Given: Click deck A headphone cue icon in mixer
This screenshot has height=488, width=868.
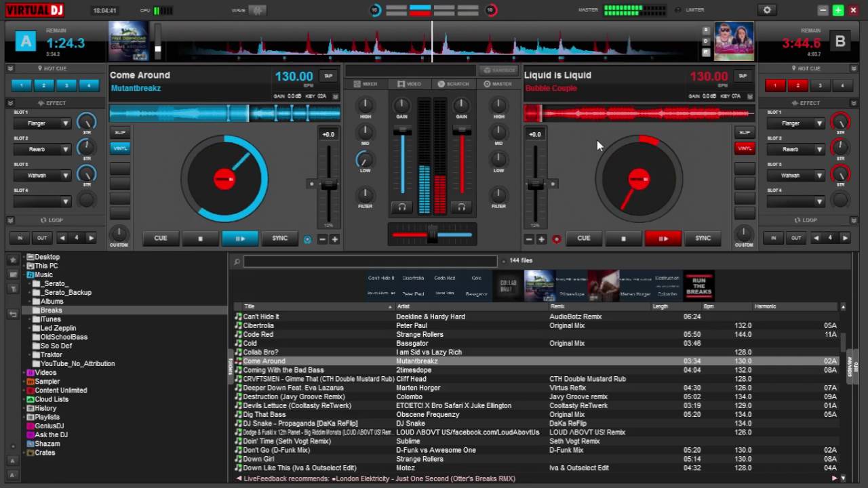Looking at the screenshot, I should [x=402, y=207].
